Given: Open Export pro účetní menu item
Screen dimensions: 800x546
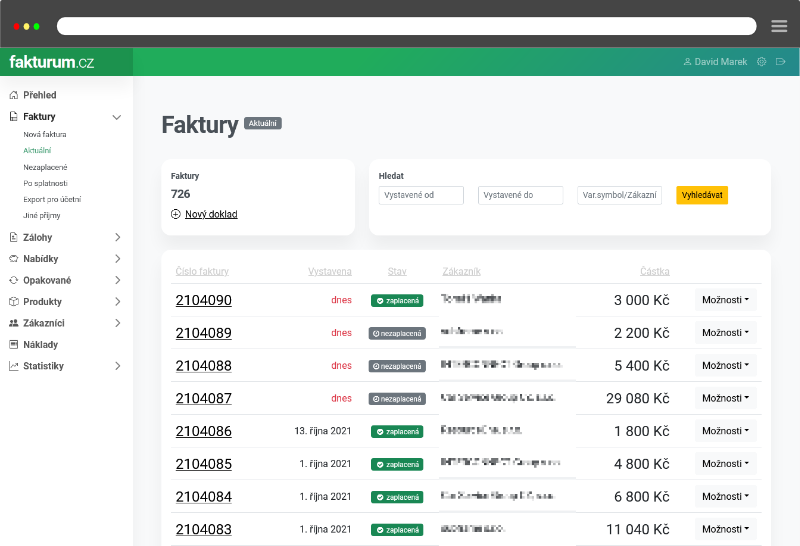Looking at the screenshot, I should pos(53,199).
